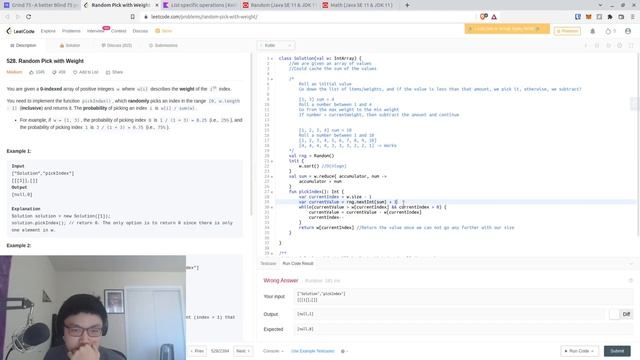This screenshot has width=640, height=360.
Task: Open a new browser tab
Action: (x=407, y=5)
